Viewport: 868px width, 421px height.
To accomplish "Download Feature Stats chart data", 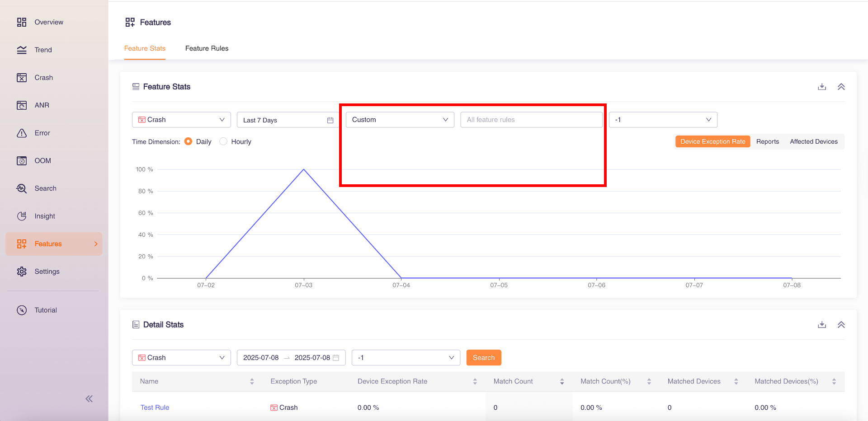I will click(x=822, y=87).
